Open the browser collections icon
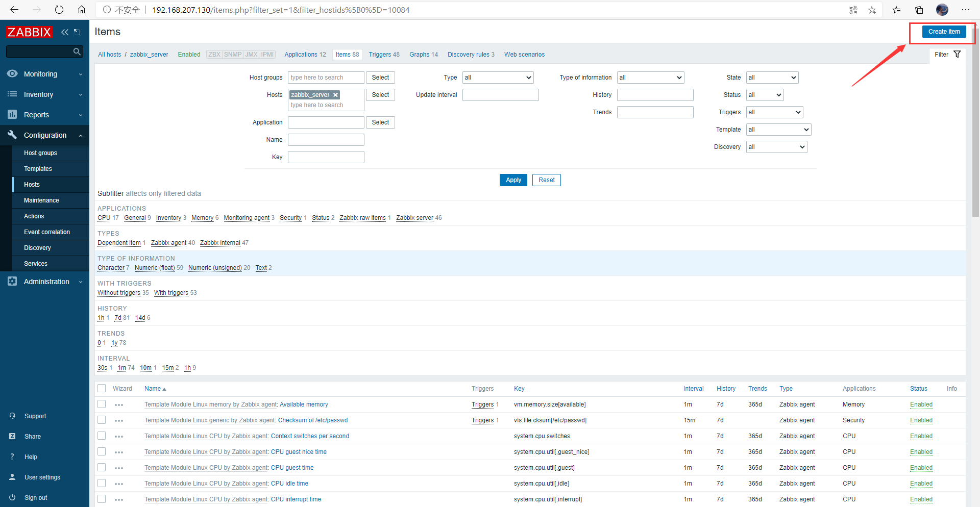The height and width of the screenshot is (507, 980). tap(919, 10)
